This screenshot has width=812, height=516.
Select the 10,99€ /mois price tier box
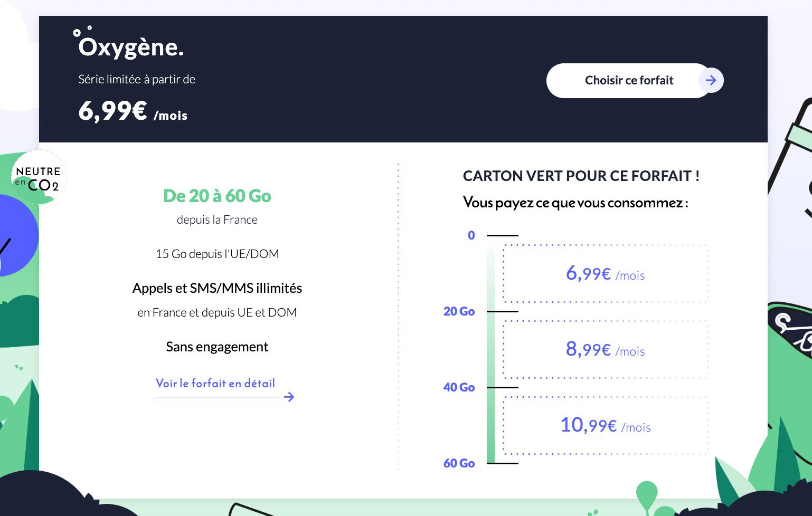(605, 425)
